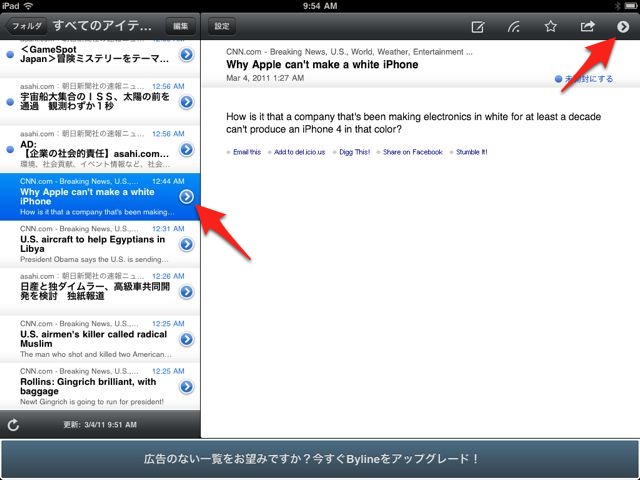Viewport: 640px width, 480px height.
Task: Select the 日産と独ダイムラー headline
Action: tap(95, 291)
